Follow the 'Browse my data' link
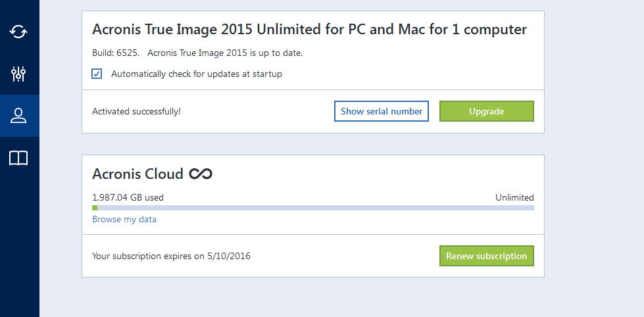This screenshot has height=317, width=644. pos(124,219)
